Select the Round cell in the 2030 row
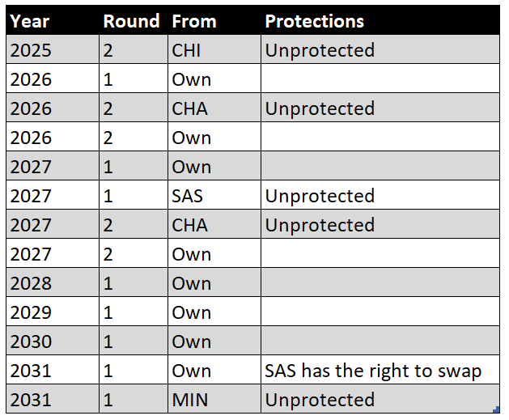The width and height of the screenshot is (509, 420). tap(109, 342)
